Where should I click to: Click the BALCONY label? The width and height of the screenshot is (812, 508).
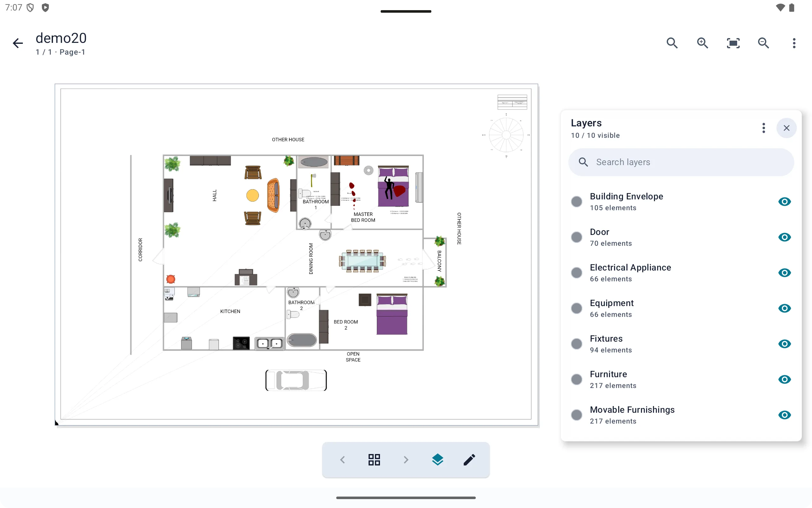[x=439, y=261]
